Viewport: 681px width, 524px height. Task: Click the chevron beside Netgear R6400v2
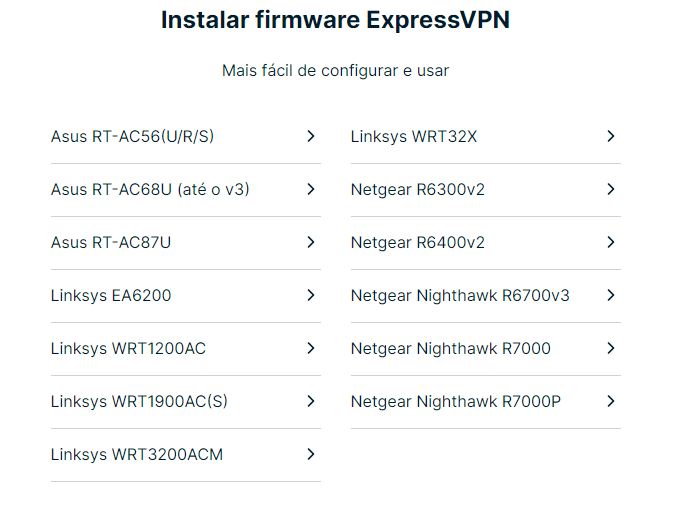pos(611,242)
